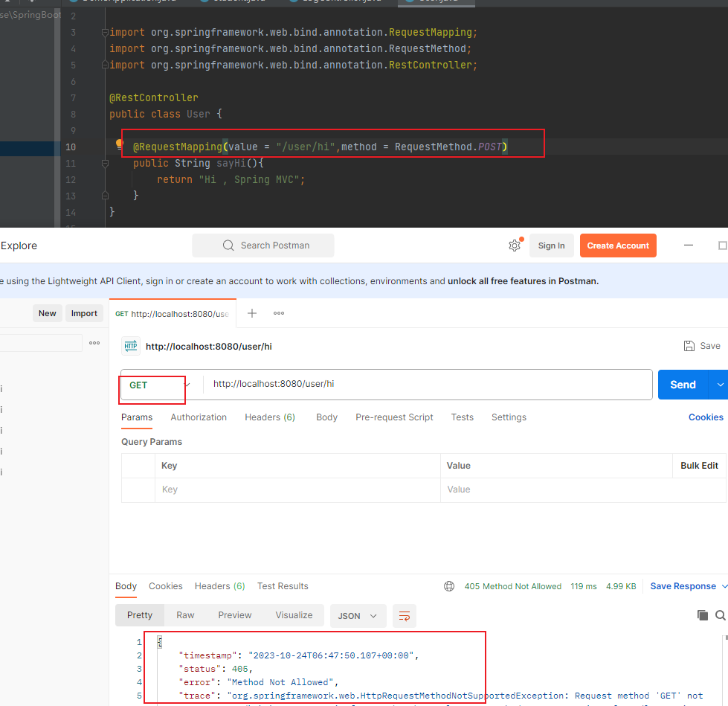Image resolution: width=728 pixels, height=706 pixels.
Task: Open the Headers (6) request tab
Action: pyautogui.click(x=270, y=417)
